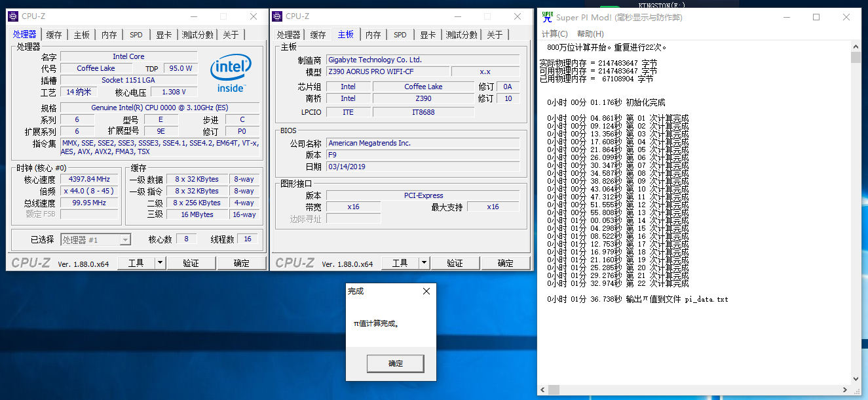Click the CPU-Z app icon in left window title bar
The width and height of the screenshot is (868, 400).
point(14,16)
